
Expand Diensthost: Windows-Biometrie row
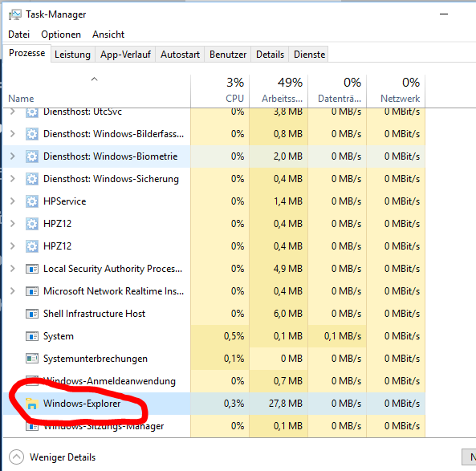[13, 156]
